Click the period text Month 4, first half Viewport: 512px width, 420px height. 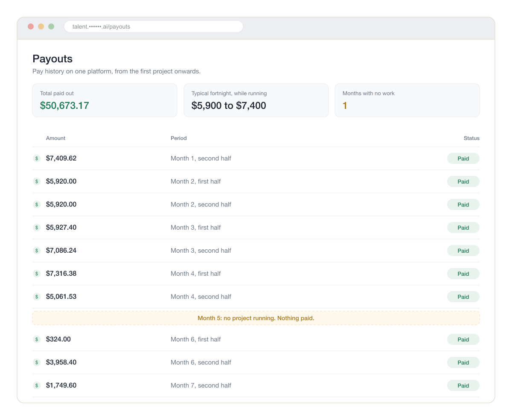click(196, 274)
